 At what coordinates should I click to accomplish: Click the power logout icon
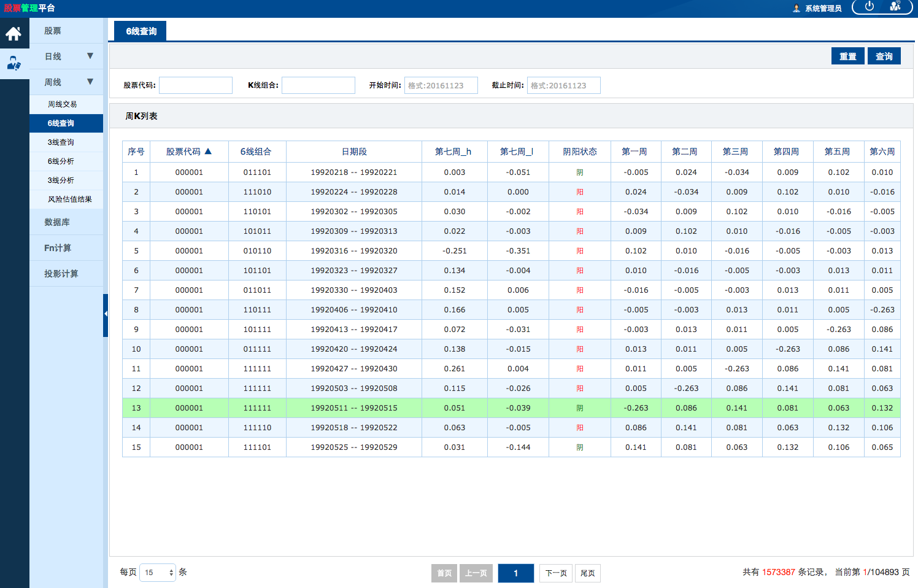coord(869,7)
